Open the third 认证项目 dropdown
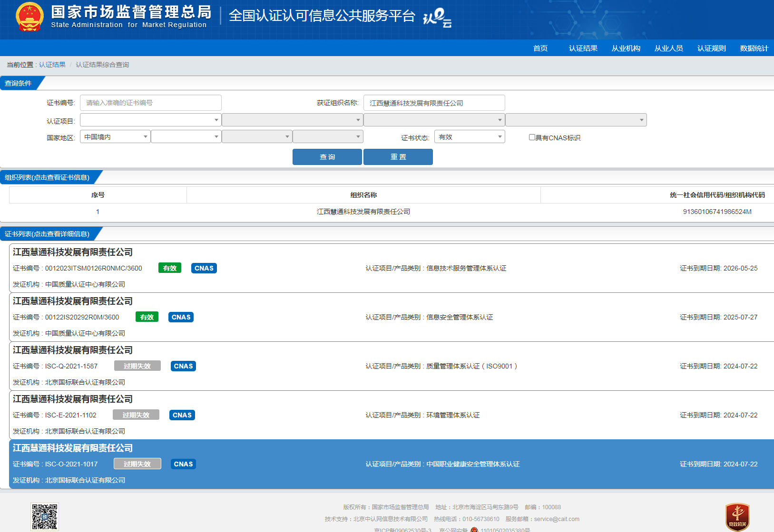The height and width of the screenshot is (532, 774). pyautogui.click(x=434, y=120)
